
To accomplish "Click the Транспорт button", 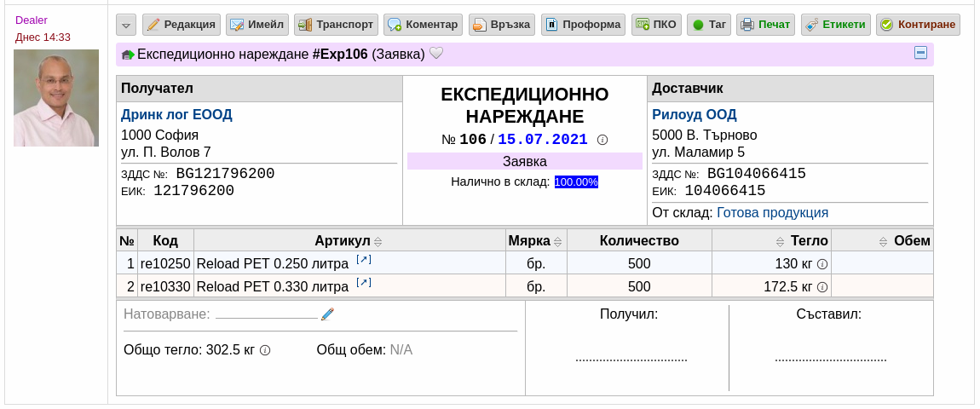I will [336, 25].
